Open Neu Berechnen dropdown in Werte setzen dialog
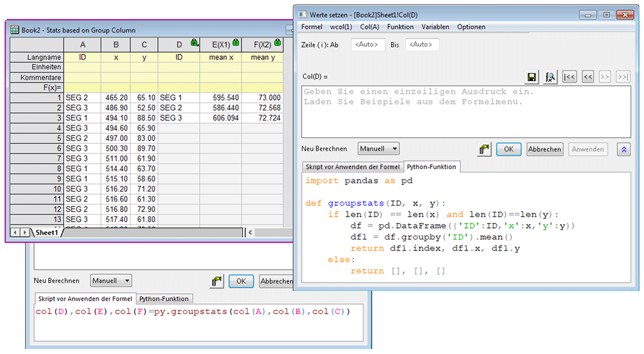Image resolution: width=644 pixels, height=354 pixels. (x=378, y=149)
